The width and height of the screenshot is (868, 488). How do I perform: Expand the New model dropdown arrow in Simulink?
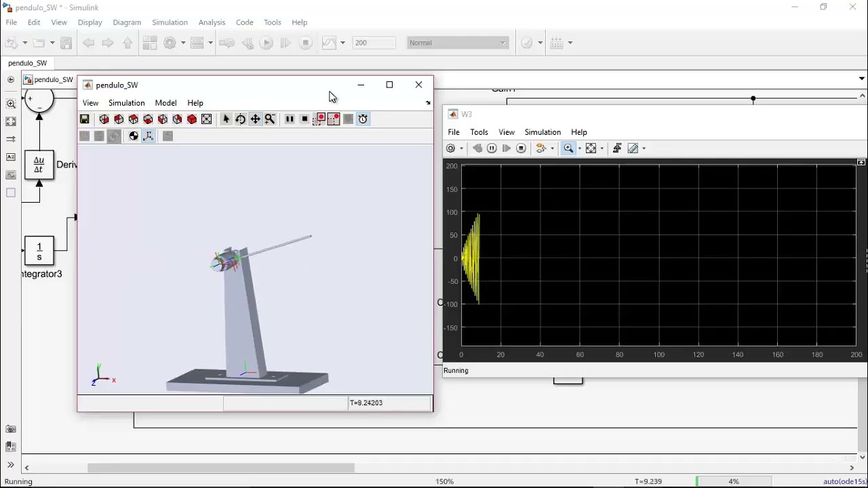[x=25, y=43]
